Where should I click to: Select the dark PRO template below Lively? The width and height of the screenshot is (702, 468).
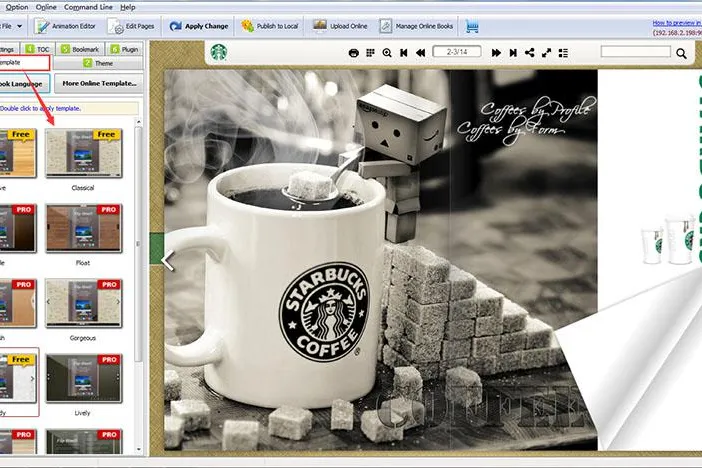click(84, 441)
